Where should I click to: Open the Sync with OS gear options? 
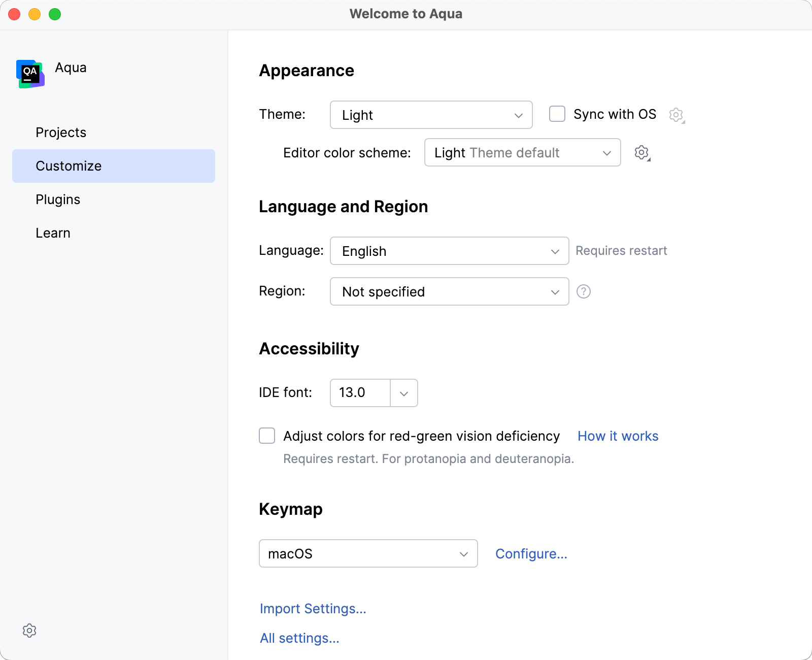tap(676, 115)
